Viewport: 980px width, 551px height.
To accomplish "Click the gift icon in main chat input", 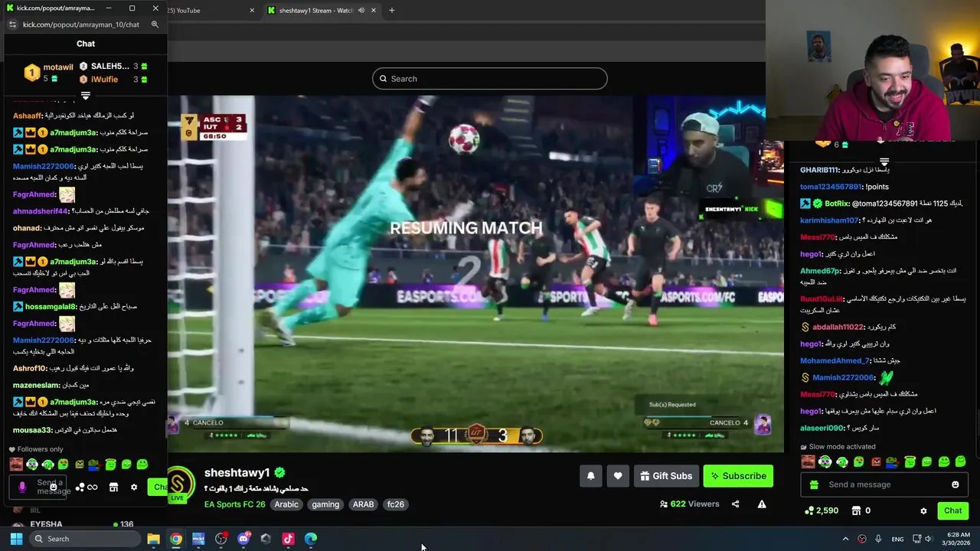I will coord(814,484).
